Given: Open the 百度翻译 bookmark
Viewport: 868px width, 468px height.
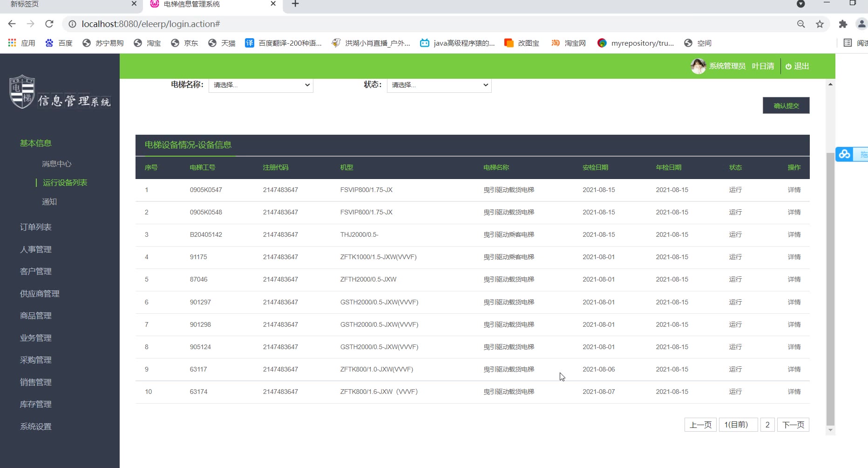Looking at the screenshot, I should 284,43.
